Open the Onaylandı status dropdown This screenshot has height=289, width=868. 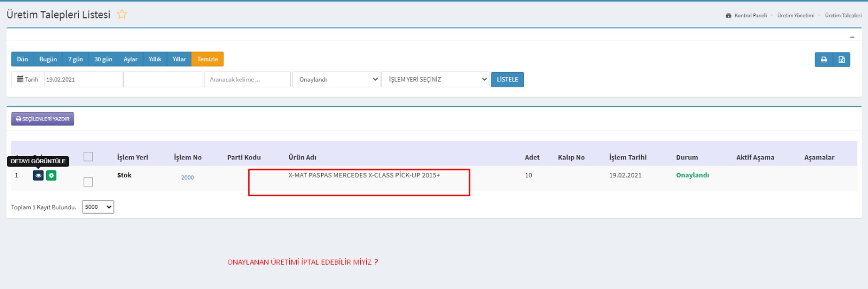pos(336,80)
